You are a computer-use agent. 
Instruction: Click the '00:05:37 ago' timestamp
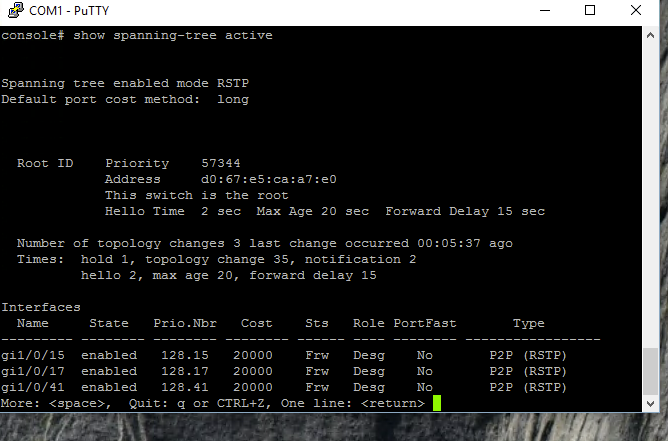pyautogui.click(x=465, y=243)
